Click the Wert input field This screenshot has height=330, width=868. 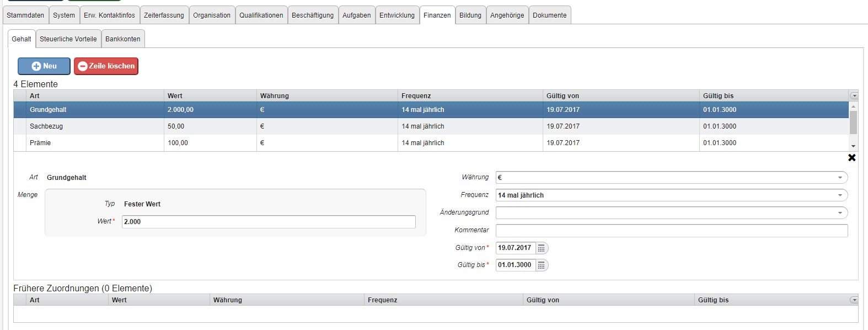click(x=269, y=222)
